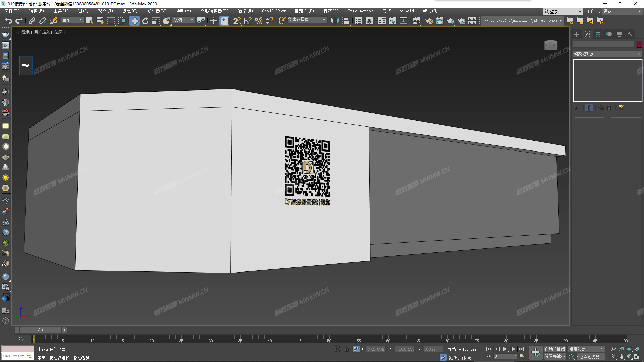Pick the Rectangular Selection Region tool

click(x=111, y=21)
